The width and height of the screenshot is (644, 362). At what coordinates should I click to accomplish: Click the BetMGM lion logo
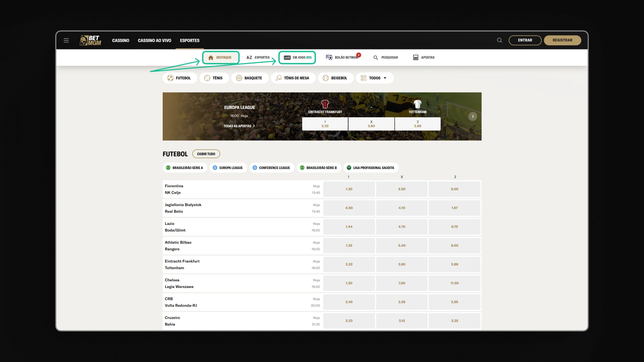click(90, 40)
